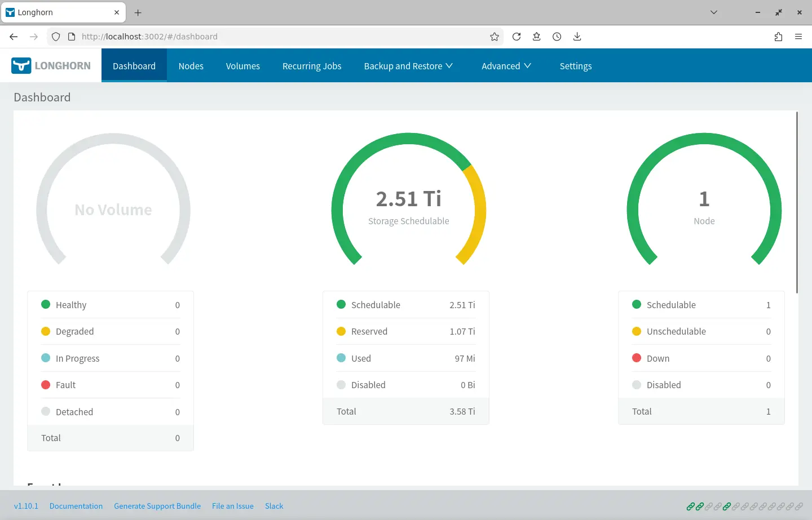812x520 pixels.
Task: Click Generate Support Bundle
Action: point(157,506)
